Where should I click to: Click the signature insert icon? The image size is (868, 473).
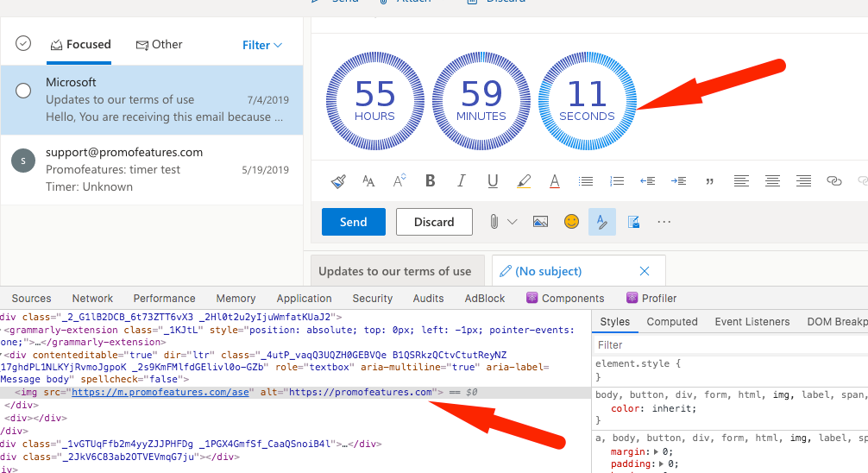[x=634, y=222]
